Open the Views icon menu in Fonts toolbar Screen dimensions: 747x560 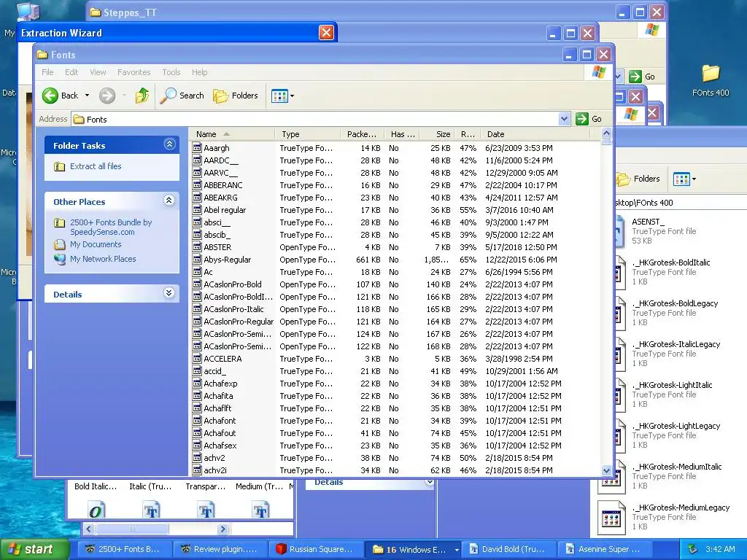point(279,96)
